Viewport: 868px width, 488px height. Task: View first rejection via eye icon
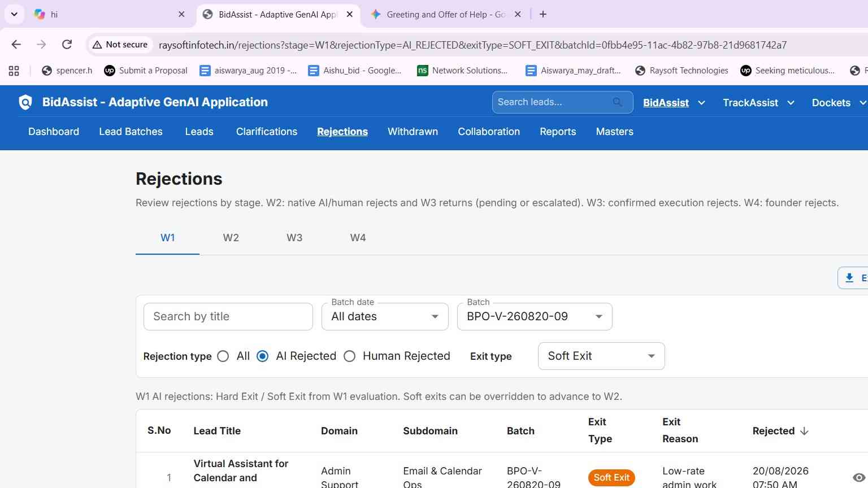pos(858,478)
